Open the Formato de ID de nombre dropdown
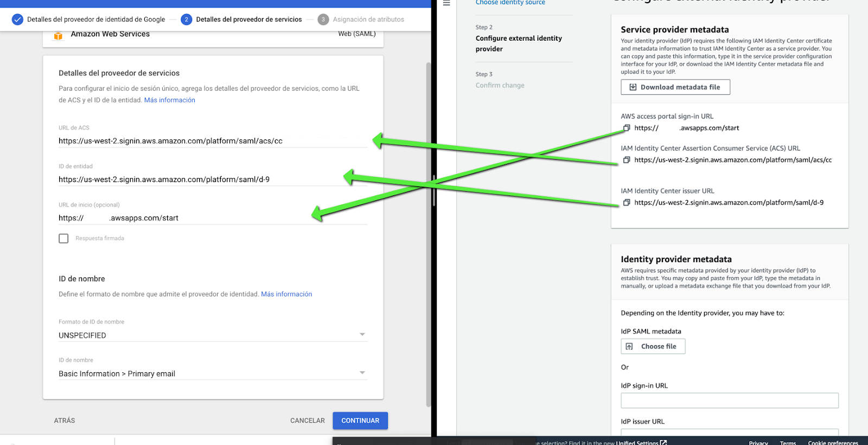Screen dimensions: 868x445 click(213, 335)
